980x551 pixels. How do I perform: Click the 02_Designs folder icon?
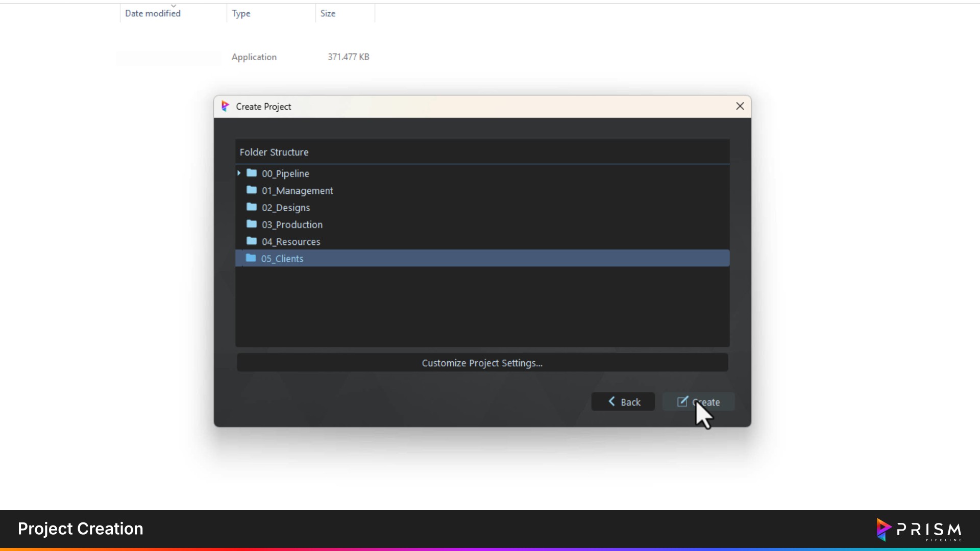pyautogui.click(x=252, y=207)
